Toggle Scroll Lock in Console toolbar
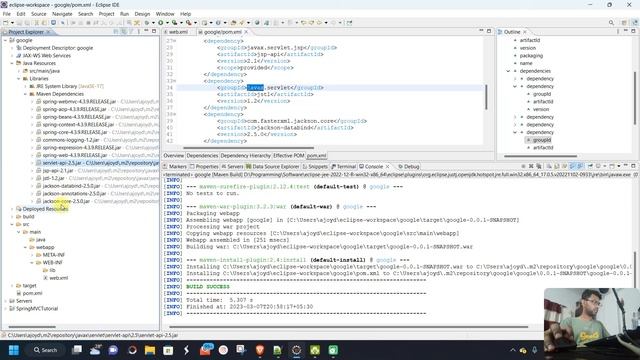The image size is (640, 360). tap(556, 166)
